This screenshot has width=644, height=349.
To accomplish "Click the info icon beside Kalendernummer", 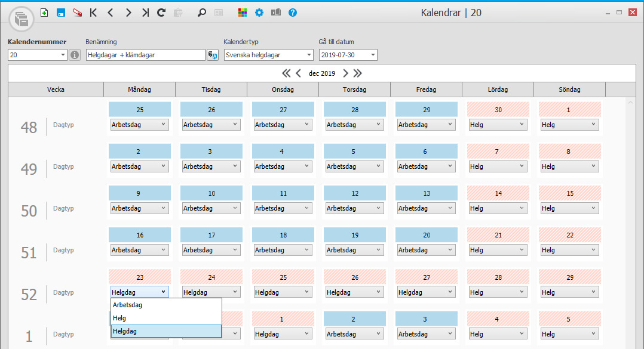I will click(x=75, y=55).
